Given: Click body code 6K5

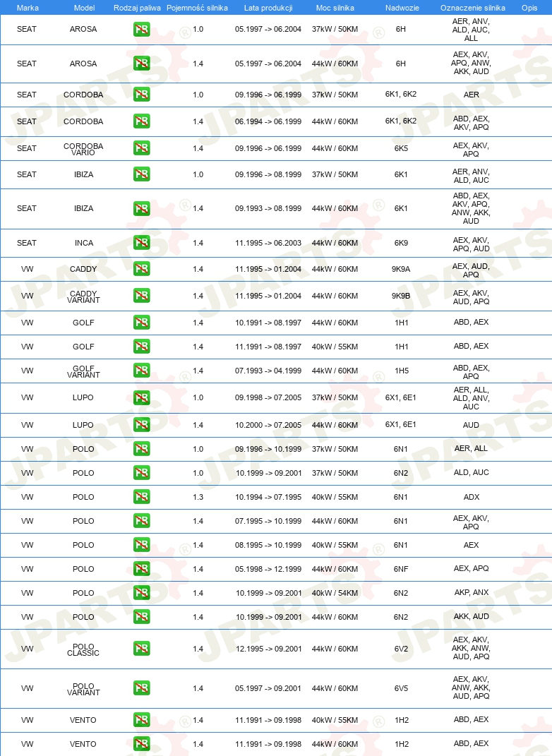Looking at the screenshot, I should click(401, 148).
